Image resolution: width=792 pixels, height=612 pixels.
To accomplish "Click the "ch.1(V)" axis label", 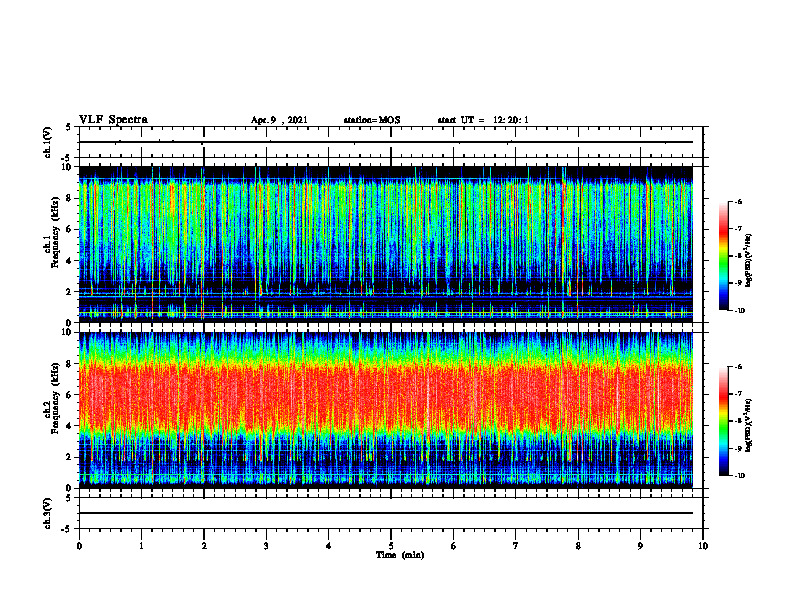I will click(48, 142).
